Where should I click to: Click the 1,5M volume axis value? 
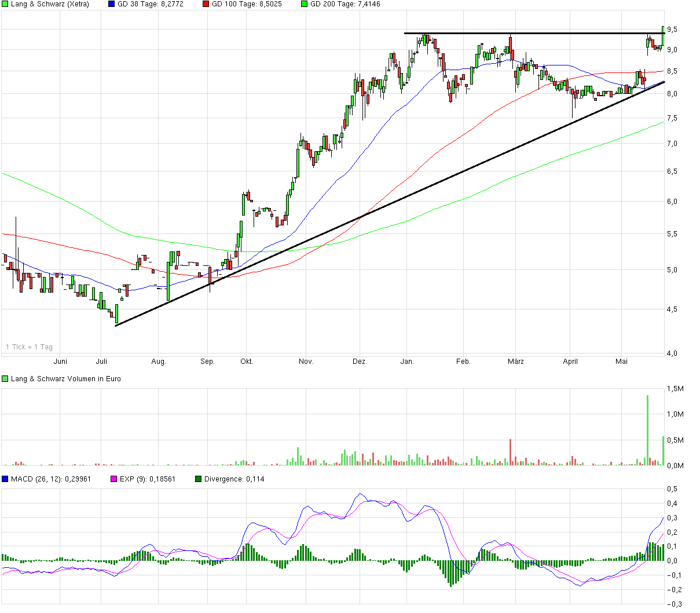(x=675, y=389)
